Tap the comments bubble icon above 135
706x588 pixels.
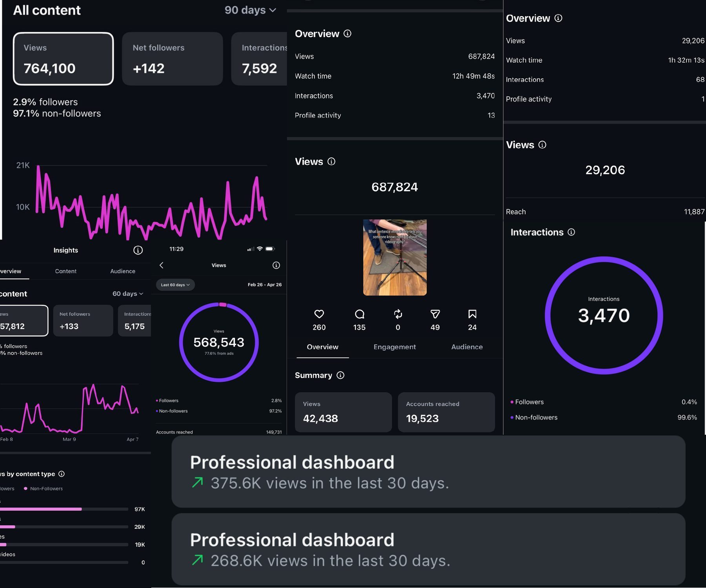[x=359, y=314]
